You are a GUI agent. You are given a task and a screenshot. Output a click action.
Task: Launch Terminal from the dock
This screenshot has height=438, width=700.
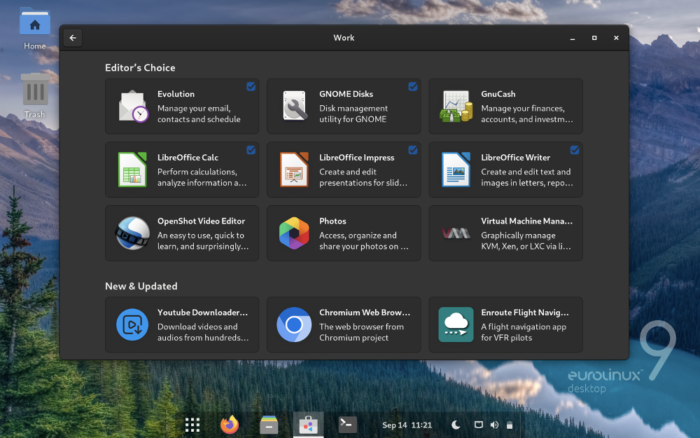(x=347, y=425)
